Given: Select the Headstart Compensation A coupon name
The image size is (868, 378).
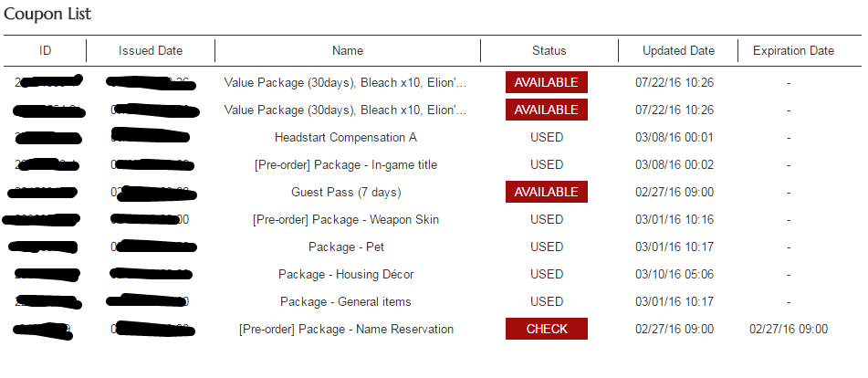Looking at the screenshot, I should point(346,137).
